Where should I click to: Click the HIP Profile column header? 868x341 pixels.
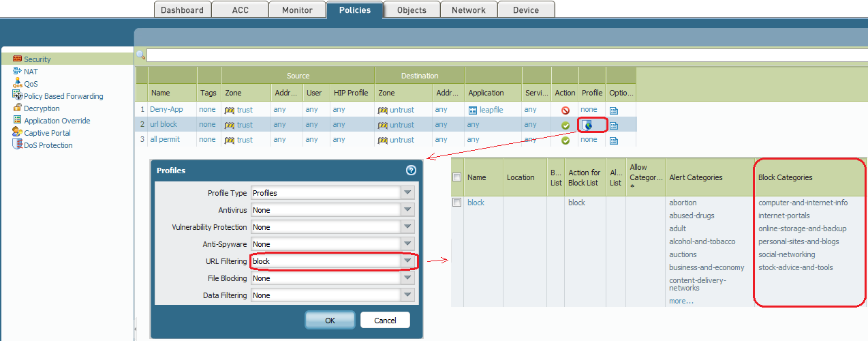(350, 93)
